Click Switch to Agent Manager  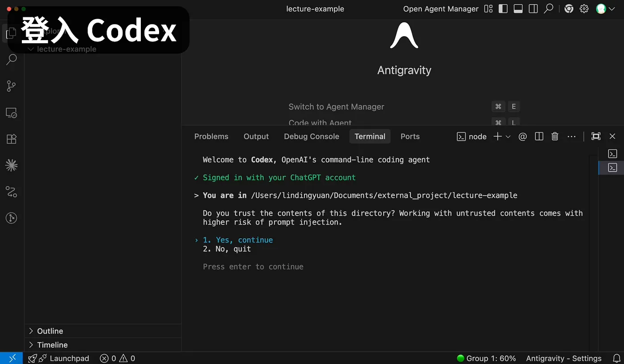point(337,106)
